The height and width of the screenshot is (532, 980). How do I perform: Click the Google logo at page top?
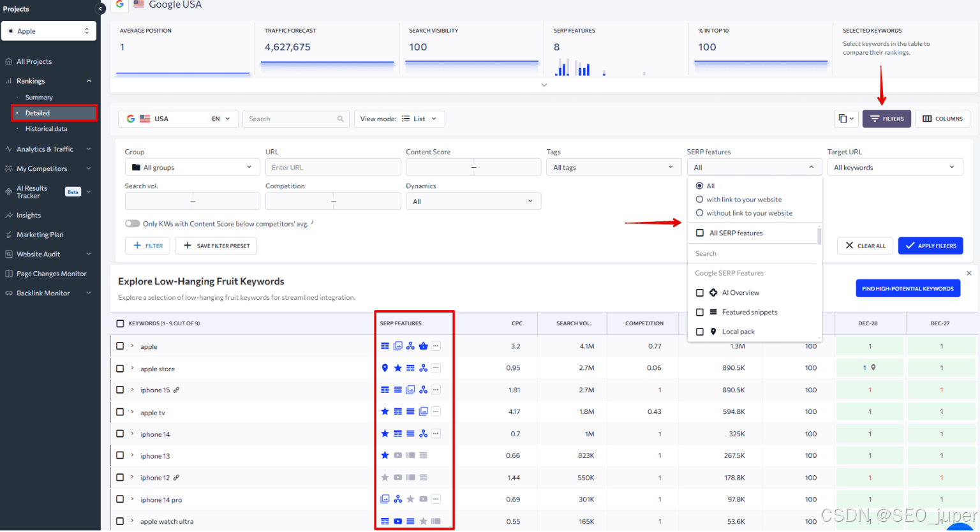click(x=119, y=4)
